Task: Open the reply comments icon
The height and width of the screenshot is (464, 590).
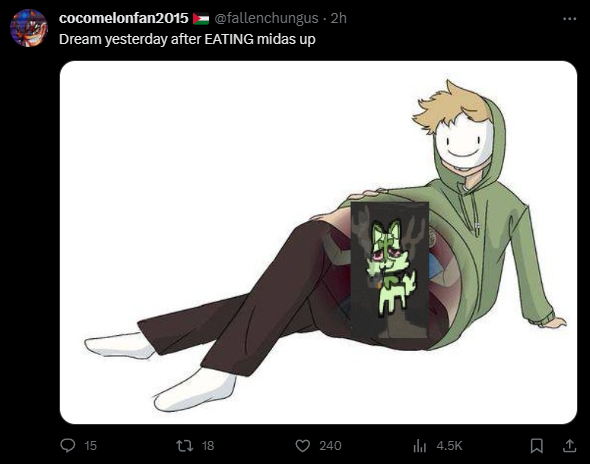Action: click(68, 446)
